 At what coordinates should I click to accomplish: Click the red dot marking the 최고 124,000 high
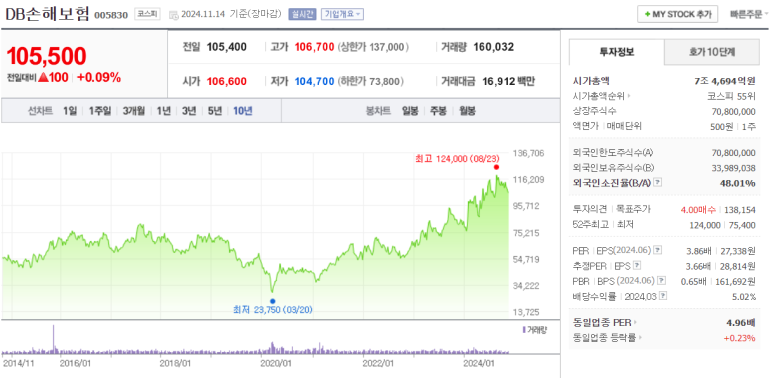(496, 167)
